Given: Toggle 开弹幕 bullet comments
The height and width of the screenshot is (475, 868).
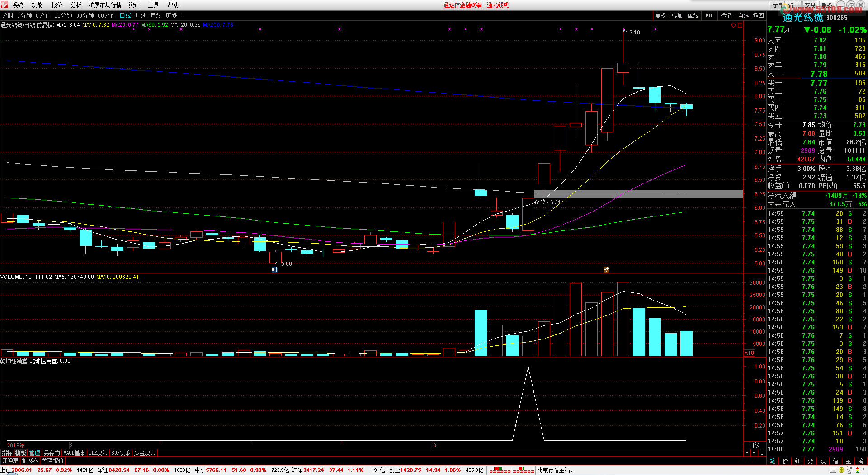Looking at the screenshot, I should pyautogui.click(x=10, y=461).
